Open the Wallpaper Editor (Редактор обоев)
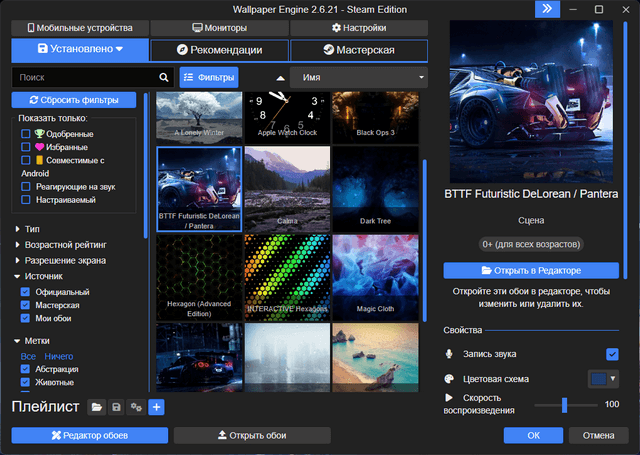The width and height of the screenshot is (640, 455). pyautogui.click(x=89, y=435)
